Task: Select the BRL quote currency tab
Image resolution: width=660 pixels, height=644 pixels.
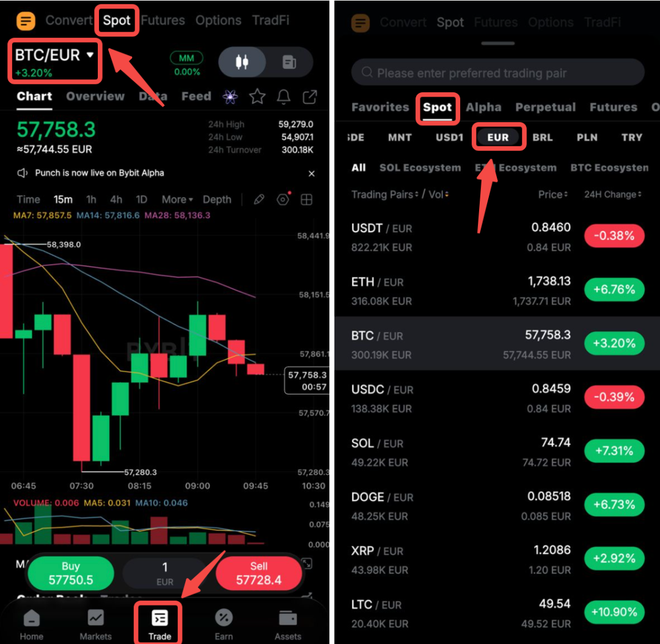Action: pos(542,137)
